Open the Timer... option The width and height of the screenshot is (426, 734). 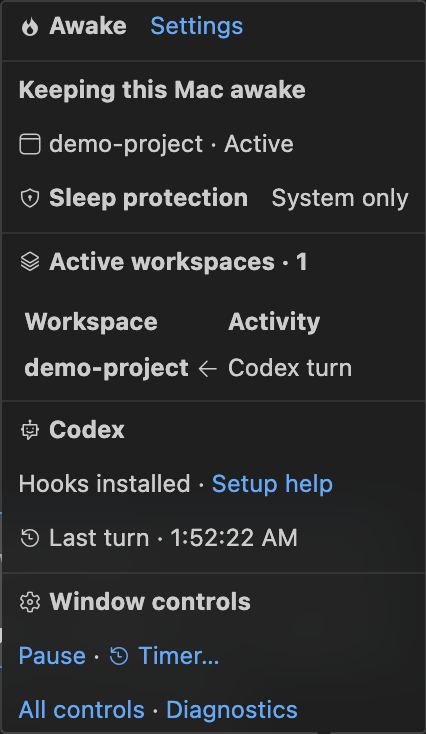click(179, 655)
